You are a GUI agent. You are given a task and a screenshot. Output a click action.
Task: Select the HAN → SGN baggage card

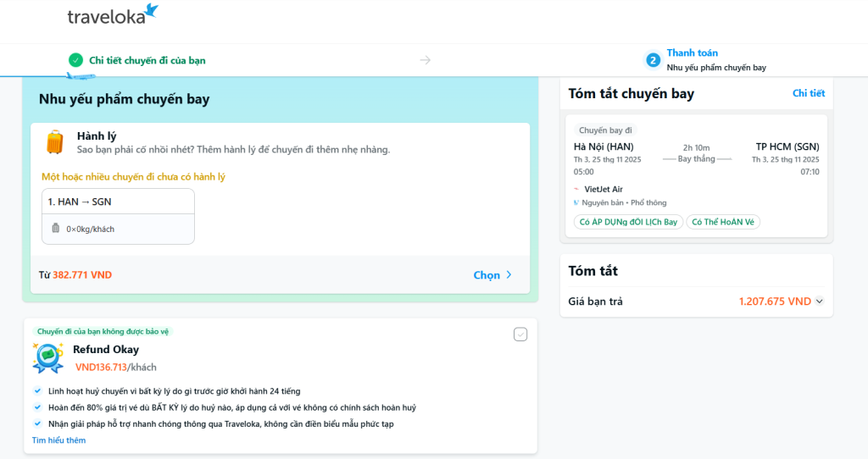coord(118,216)
